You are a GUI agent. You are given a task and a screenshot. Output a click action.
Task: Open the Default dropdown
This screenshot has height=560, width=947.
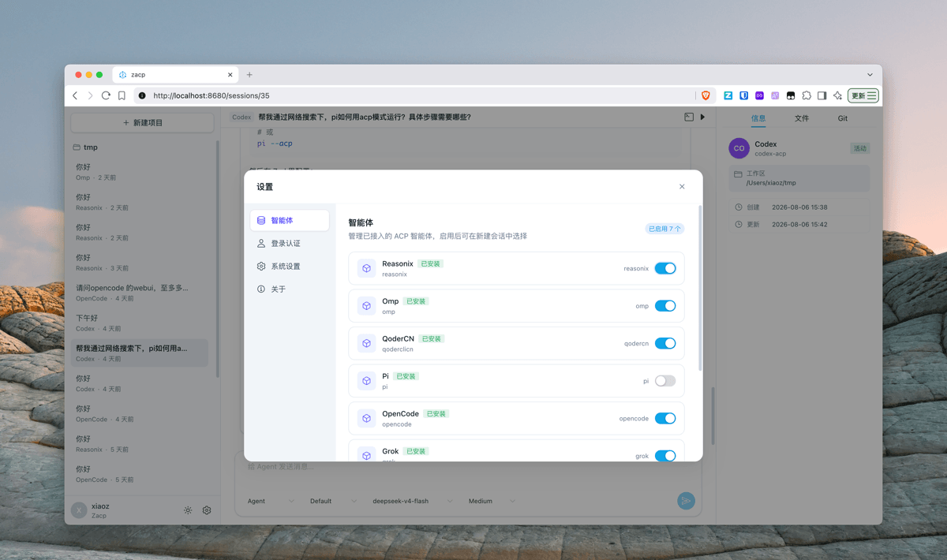[333, 501]
